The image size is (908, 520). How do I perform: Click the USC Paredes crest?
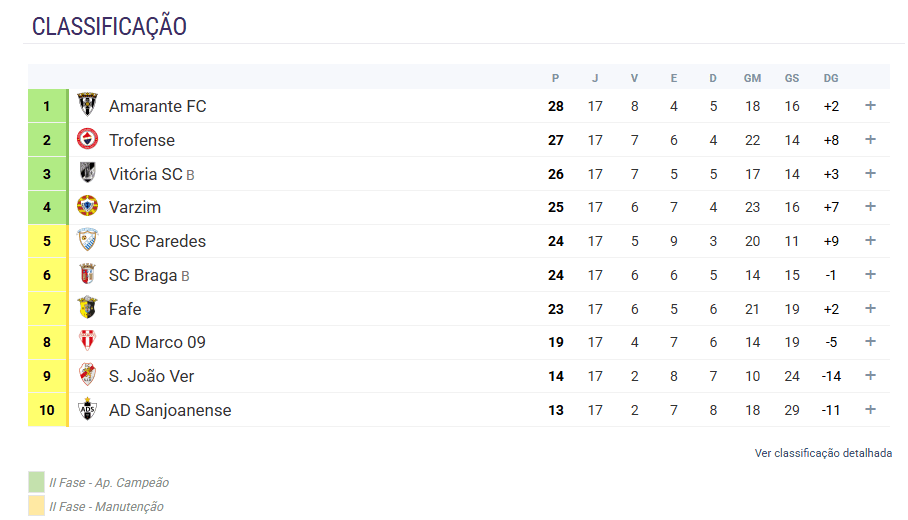click(x=88, y=241)
